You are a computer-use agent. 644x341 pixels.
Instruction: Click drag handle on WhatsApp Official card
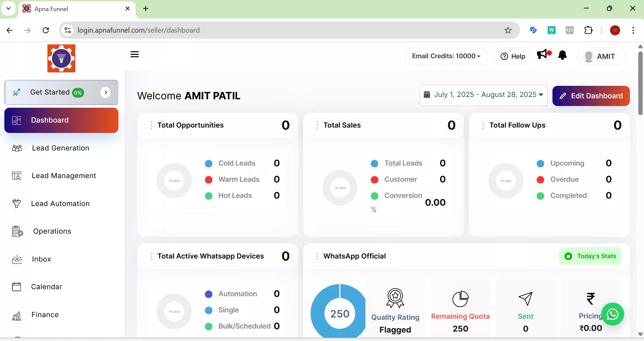coord(317,256)
